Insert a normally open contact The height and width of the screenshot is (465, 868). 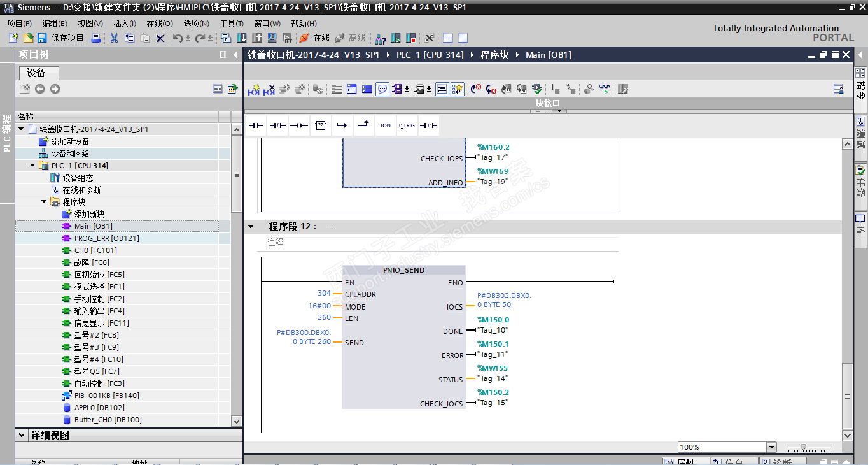pos(255,125)
